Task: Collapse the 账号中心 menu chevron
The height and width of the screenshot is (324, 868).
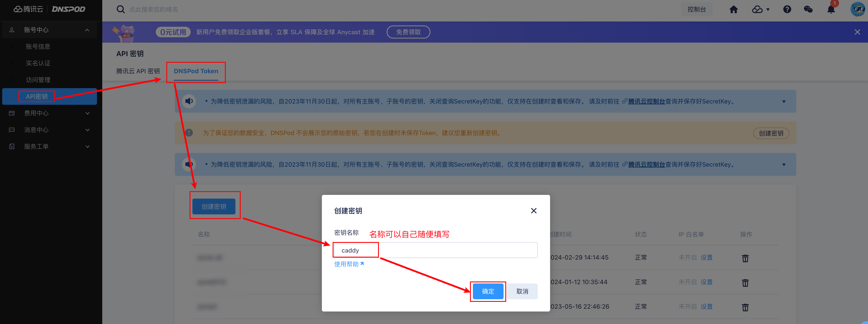Action: (87, 30)
